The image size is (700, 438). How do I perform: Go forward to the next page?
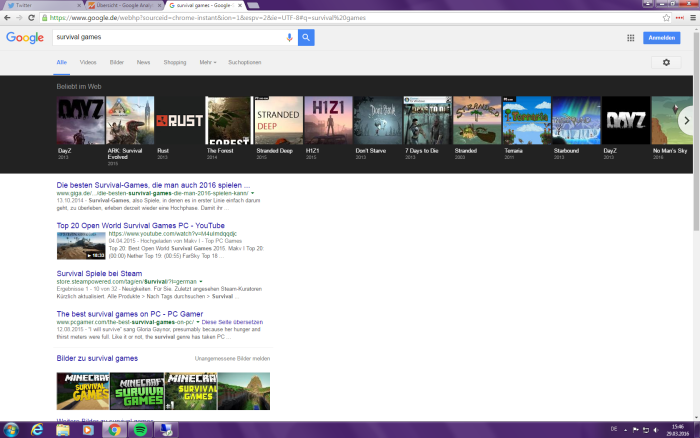point(19,18)
